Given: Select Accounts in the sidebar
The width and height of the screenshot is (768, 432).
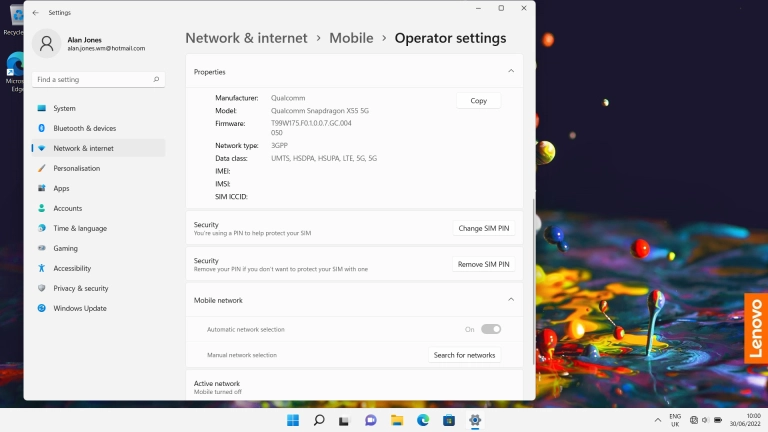Looking at the screenshot, I should [67, 208].
